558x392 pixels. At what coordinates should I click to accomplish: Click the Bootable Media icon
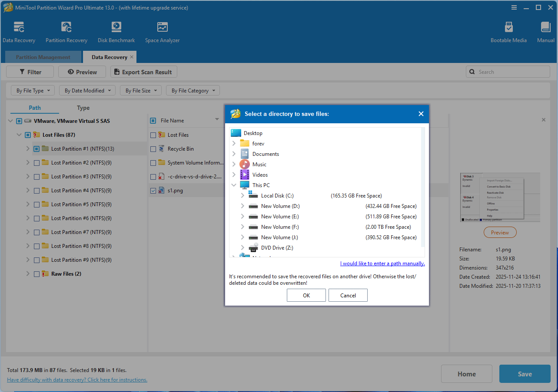point(508,31)
